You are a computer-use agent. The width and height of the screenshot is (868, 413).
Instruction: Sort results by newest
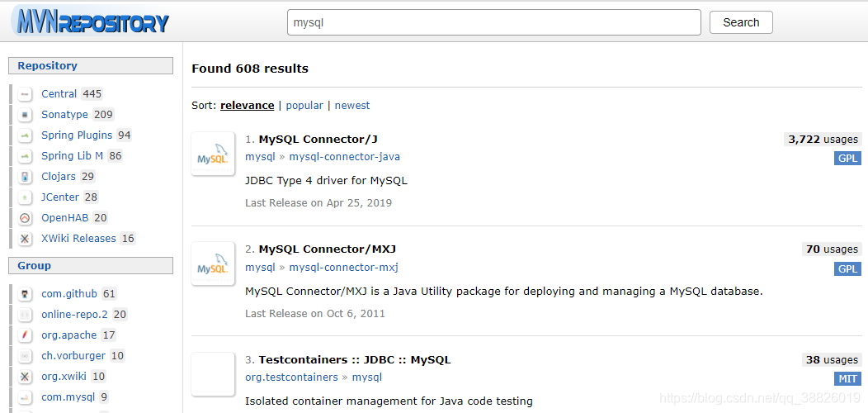click(352, 106)
